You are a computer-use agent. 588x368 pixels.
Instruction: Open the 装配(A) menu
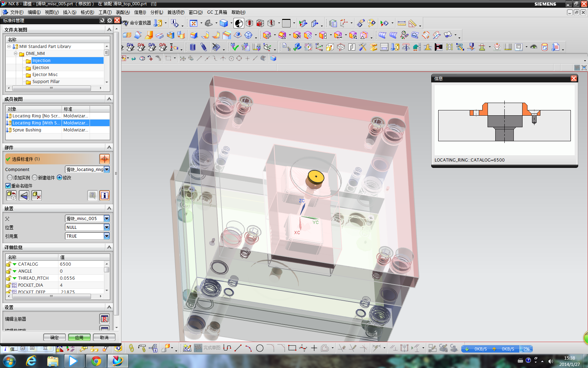[x=122, y=12]
